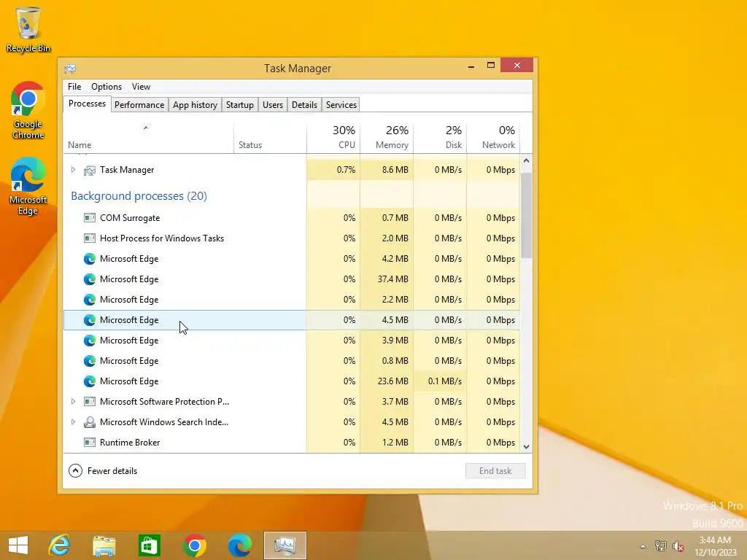Viewport: 747px width, 560px height.
Task: Click the End task button
Action: 495,471
